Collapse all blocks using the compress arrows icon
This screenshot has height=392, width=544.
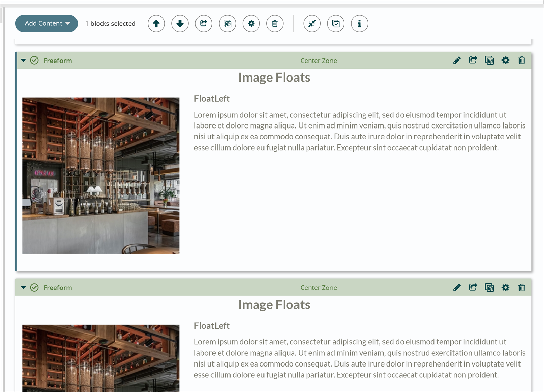pyautogui.click(x=312, y=23)
